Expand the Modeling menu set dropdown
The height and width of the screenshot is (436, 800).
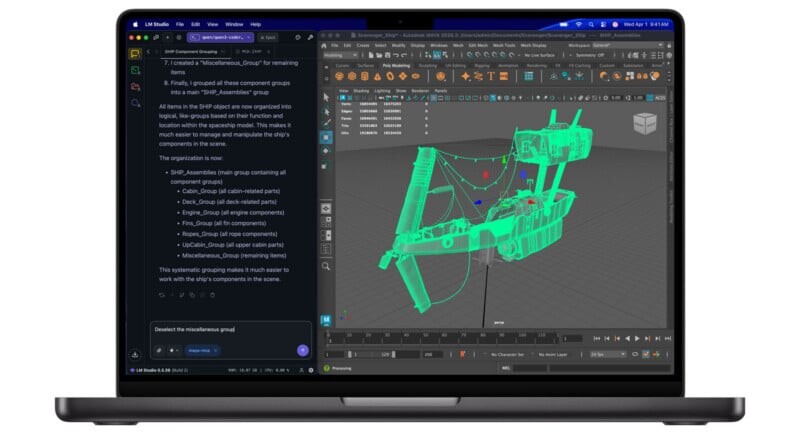coord(339,55)
